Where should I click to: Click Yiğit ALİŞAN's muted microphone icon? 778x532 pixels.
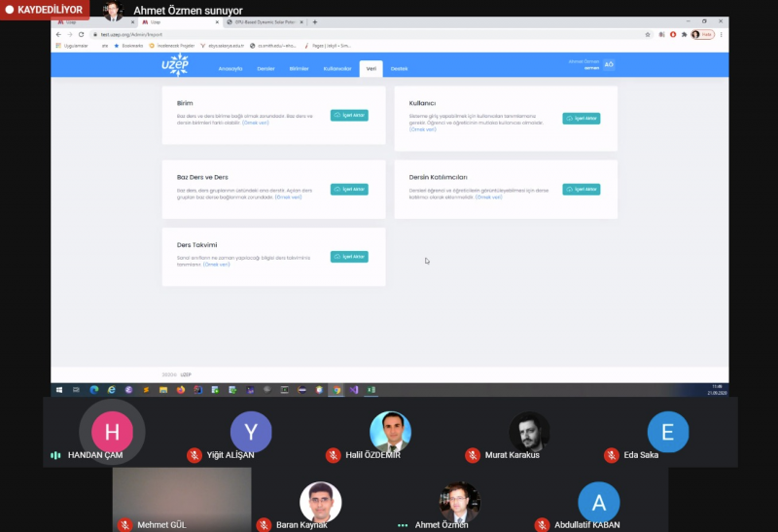[194, 455]
